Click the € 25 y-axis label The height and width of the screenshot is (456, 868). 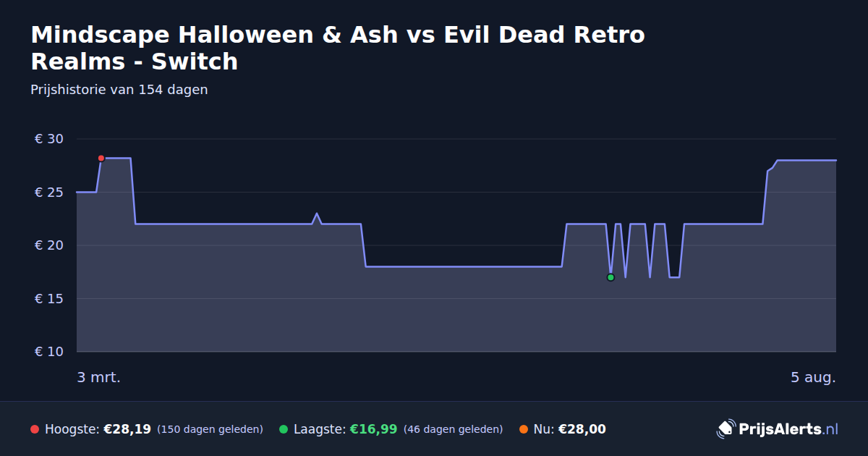[x=49, y=193]
